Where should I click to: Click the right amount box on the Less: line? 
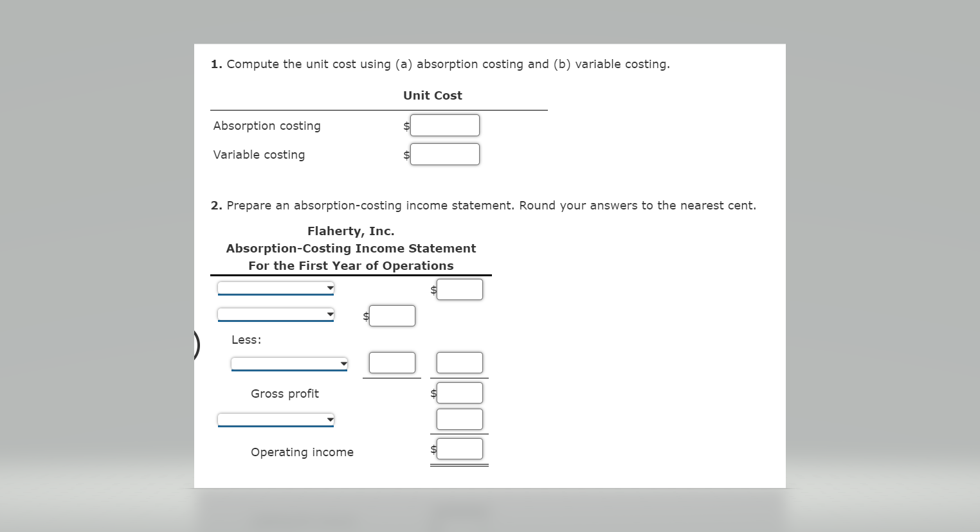(x=459, y=362)
